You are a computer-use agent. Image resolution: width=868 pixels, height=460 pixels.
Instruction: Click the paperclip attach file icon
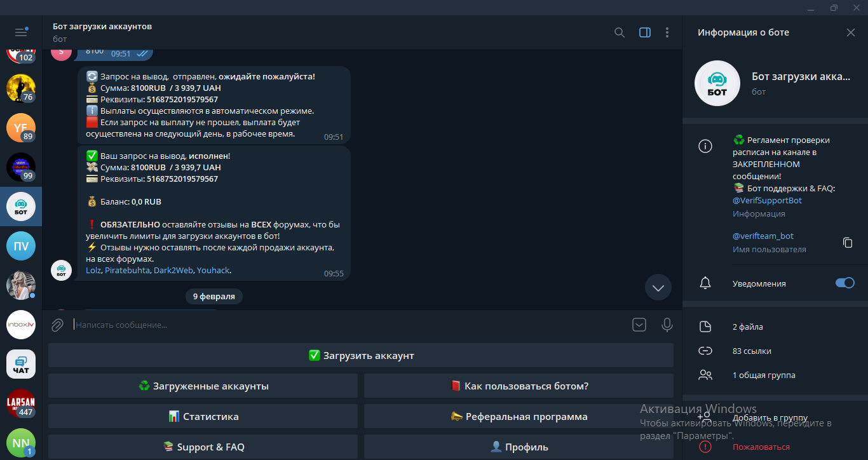[x=57, y=325]
